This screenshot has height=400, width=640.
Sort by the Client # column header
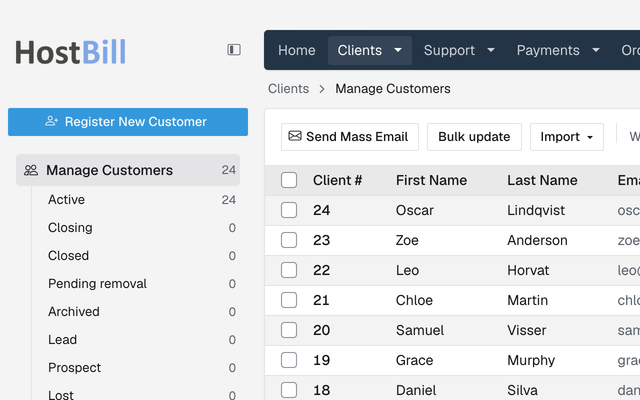pos(337,180)
